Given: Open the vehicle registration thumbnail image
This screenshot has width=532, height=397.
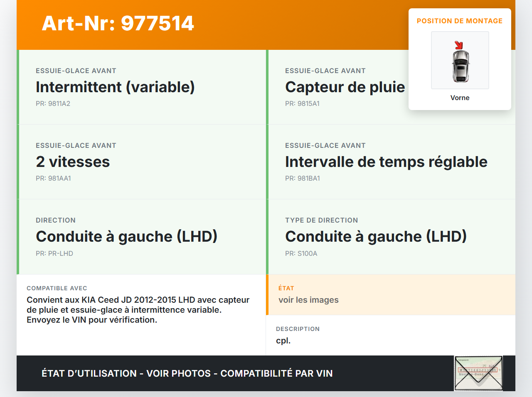Looking at the screenshot, I should (478, 373).
